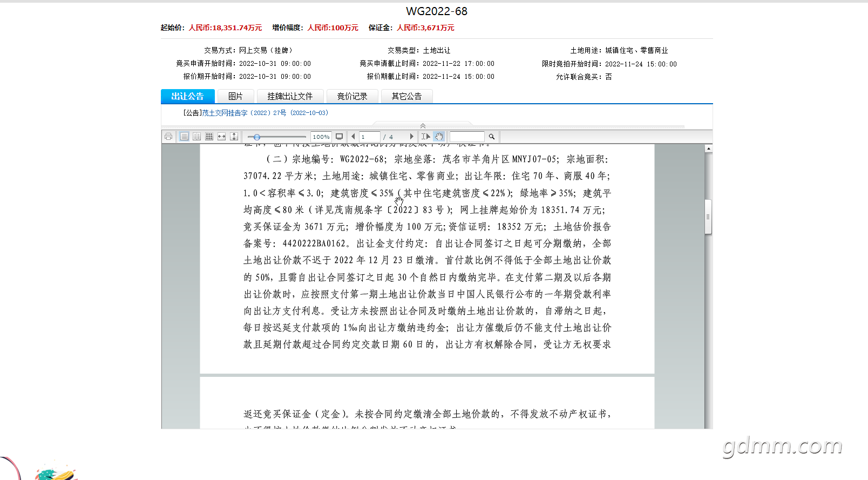868x480 pixels.
Task: Fit document to width
Action: (221, 137)
